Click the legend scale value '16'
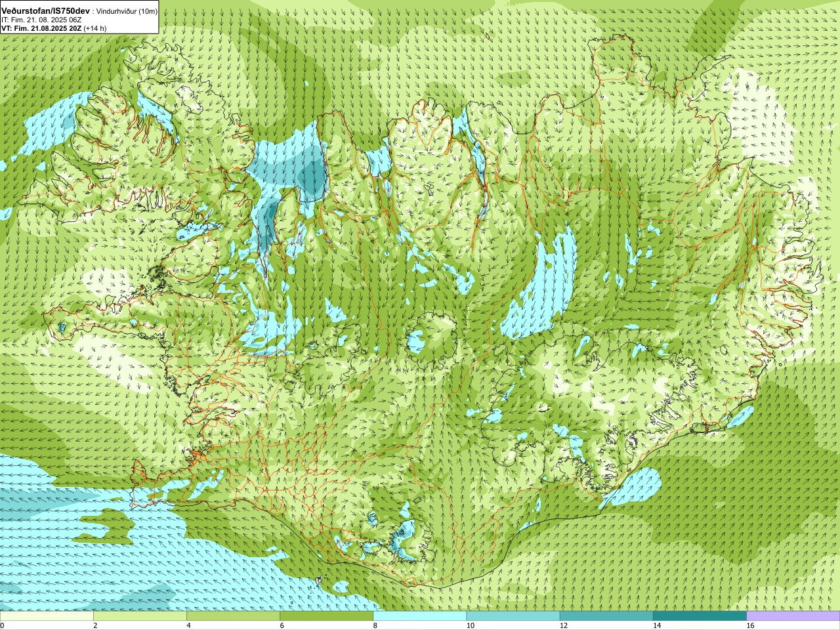The width and height of the screenshot is (840, 630). click(x=751, y=625)
